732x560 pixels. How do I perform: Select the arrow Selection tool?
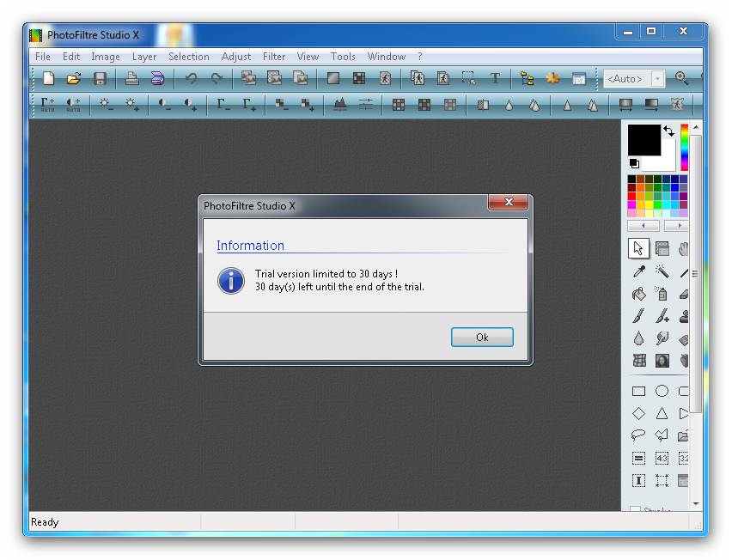pos(638,248)
